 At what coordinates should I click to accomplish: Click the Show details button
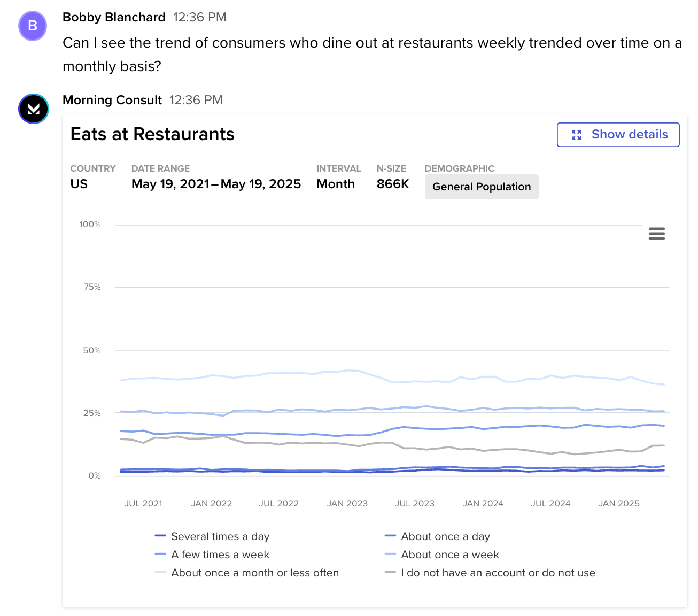click(x=618, y=135)
